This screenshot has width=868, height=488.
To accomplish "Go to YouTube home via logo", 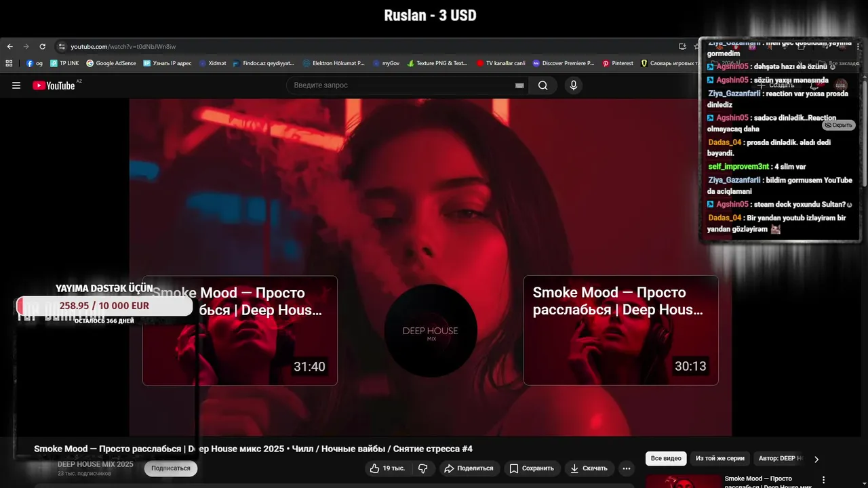I will tap(54, 85).
